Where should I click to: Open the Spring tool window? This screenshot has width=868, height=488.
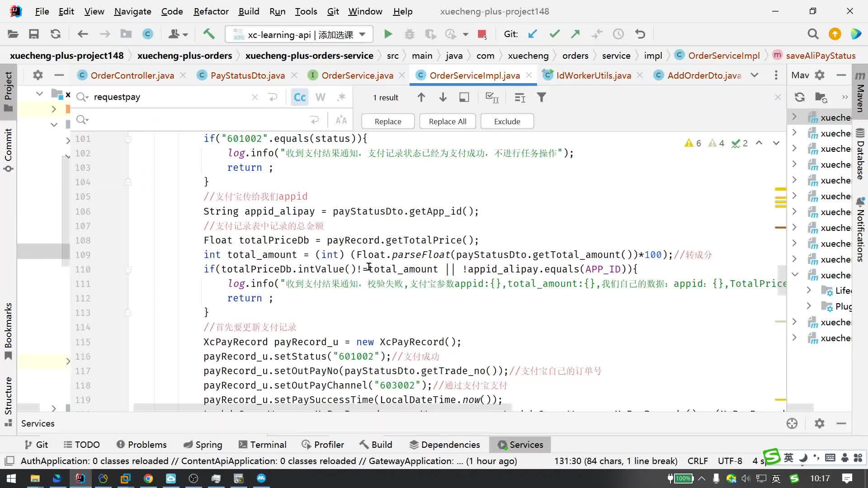click(x=203, y=445)
